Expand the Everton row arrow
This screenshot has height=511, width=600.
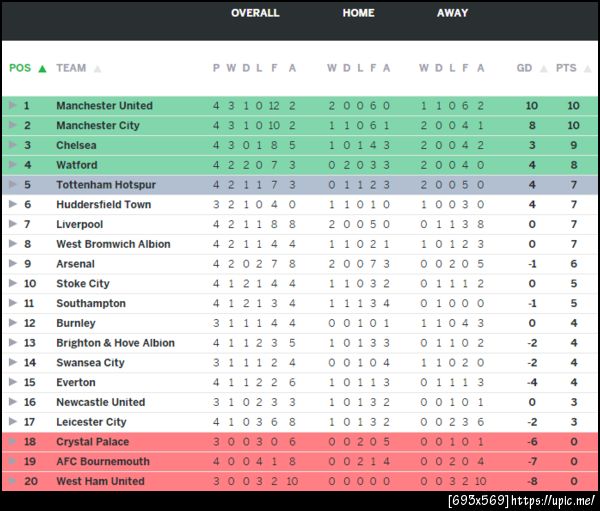coord(12,382)
